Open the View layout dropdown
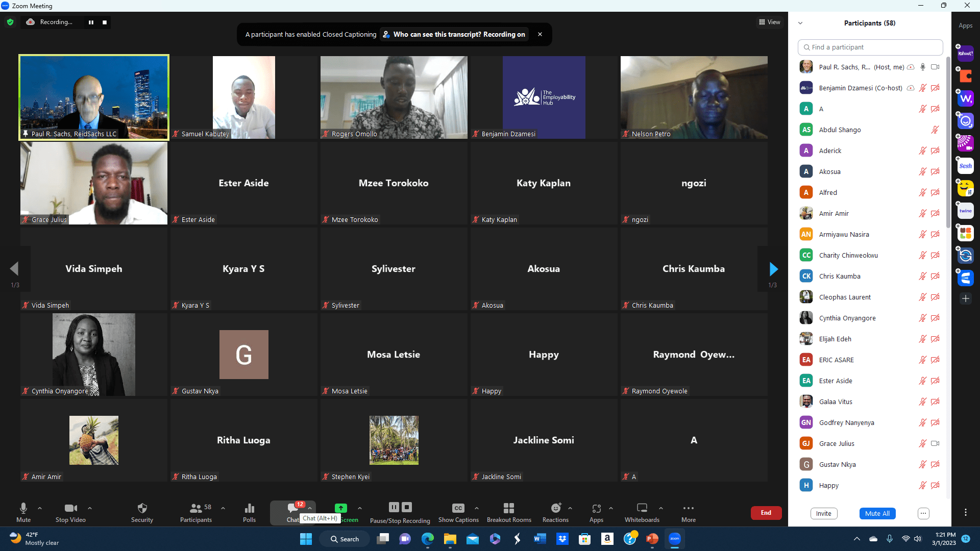 click(769, 22)
